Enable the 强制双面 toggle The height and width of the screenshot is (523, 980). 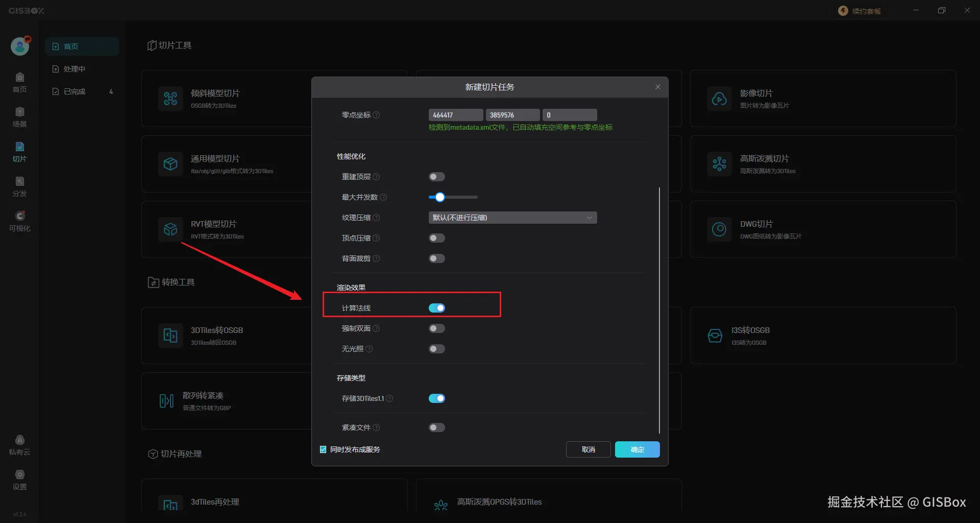pyautogui.click(x=437, y=328)
